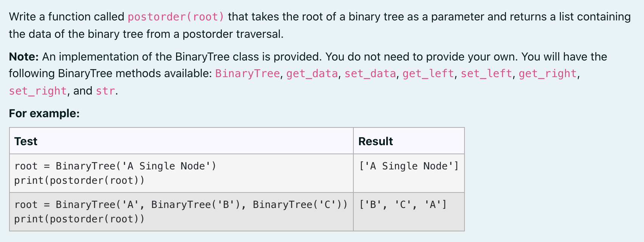Click the For example: heading

(x=44, y=113)
